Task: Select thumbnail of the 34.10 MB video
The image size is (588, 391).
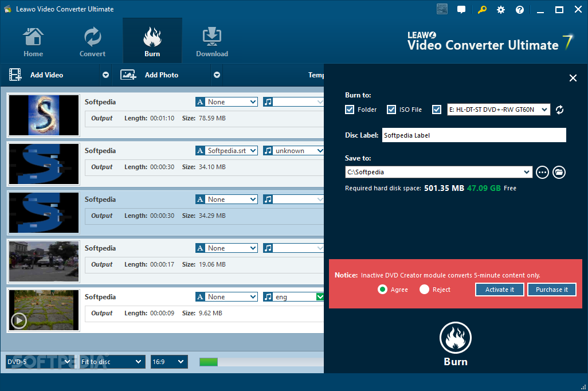Action: (44, 164)
